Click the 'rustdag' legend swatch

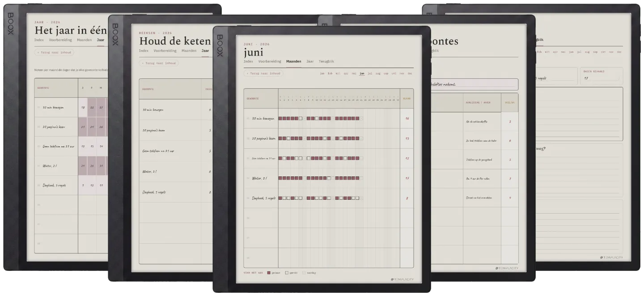[x=305, y=272]
